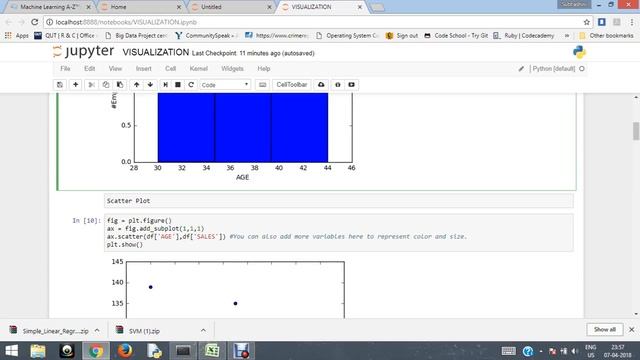
Task: Open the Sign out bookmark
Action: point(402,36)
